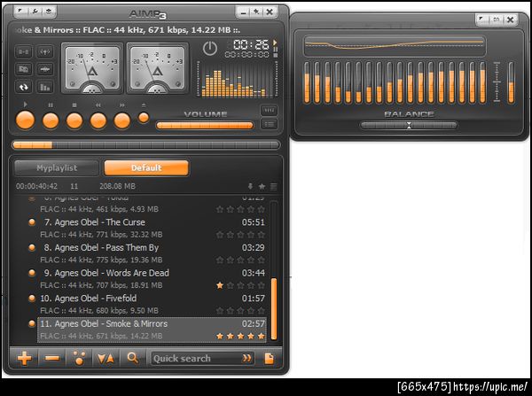Select track 11. Agnes Obel - Smoke & Mirrors
This screenshot has height=396, width=532.
(152, 330)
